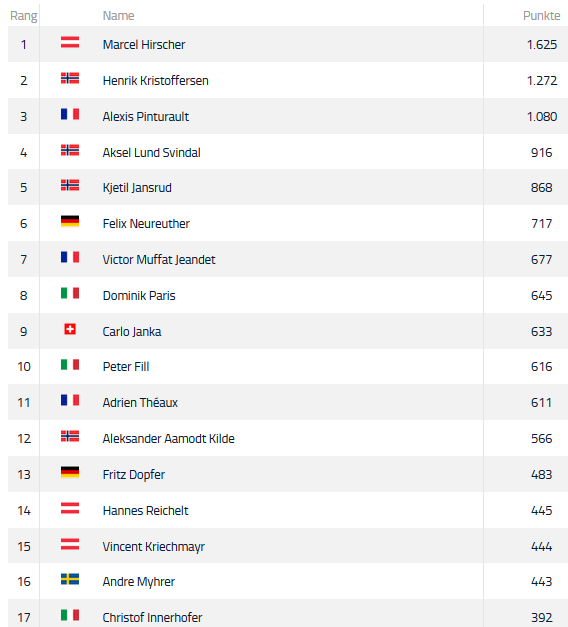Click the name Peter Fill
The height and width of the screenshot is (627, 568).
coord(126,366)
